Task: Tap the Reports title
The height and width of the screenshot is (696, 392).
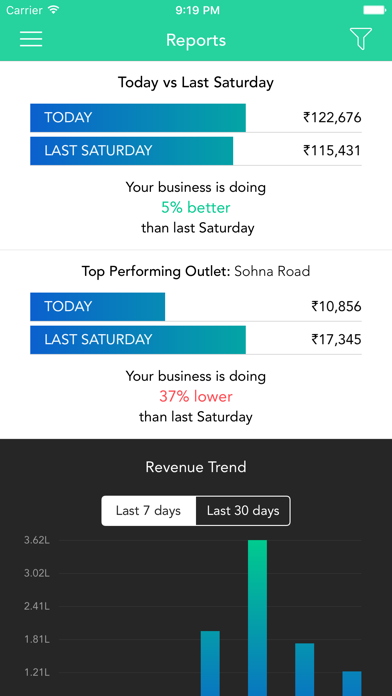Action: tap(196, 40)
